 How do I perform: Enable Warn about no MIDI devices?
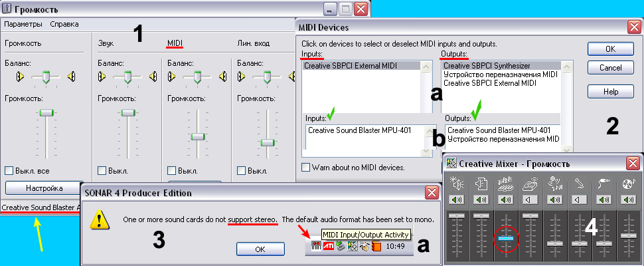305,168
